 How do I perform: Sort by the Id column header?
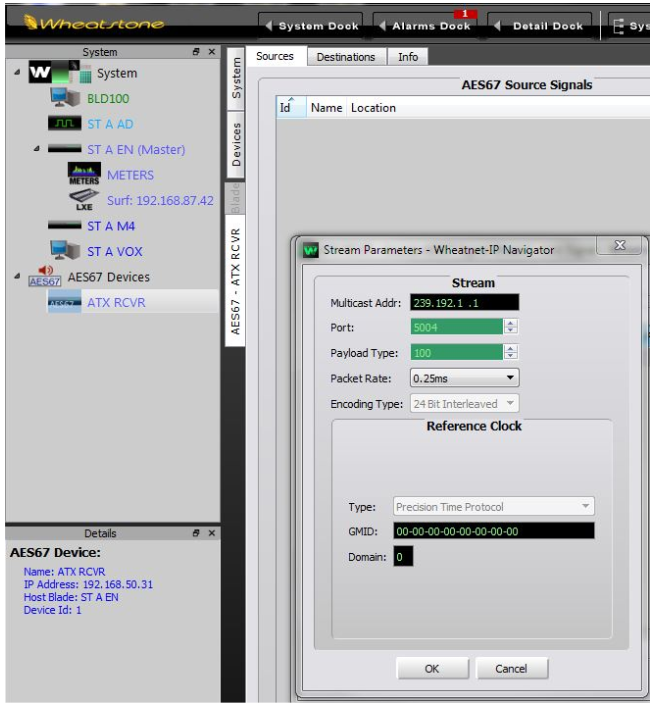click(291, 108)
